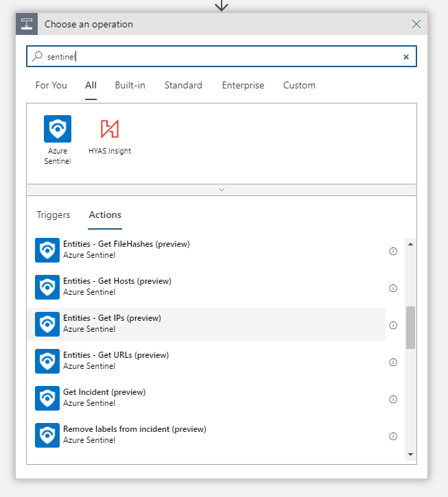Image resolution: width=448 pixels, height=497 pixels.
Task: Select Entities - Get Hosts (preview) action
Action: tap(207, 287)
